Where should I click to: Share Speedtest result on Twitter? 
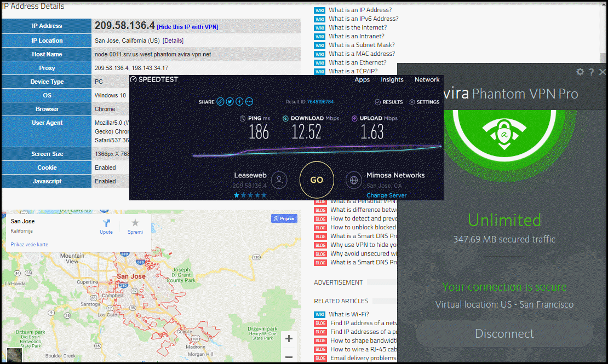(x=230, y=102)
